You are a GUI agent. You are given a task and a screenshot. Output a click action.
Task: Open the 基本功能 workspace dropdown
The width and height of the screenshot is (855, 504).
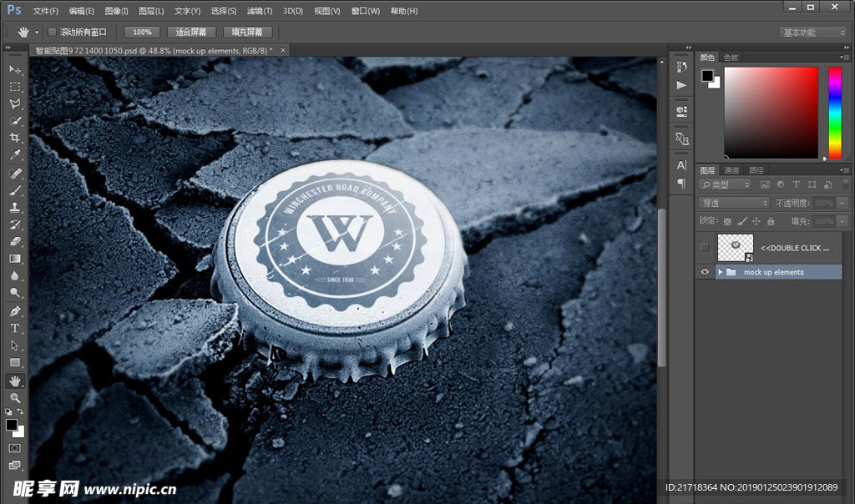813,33
